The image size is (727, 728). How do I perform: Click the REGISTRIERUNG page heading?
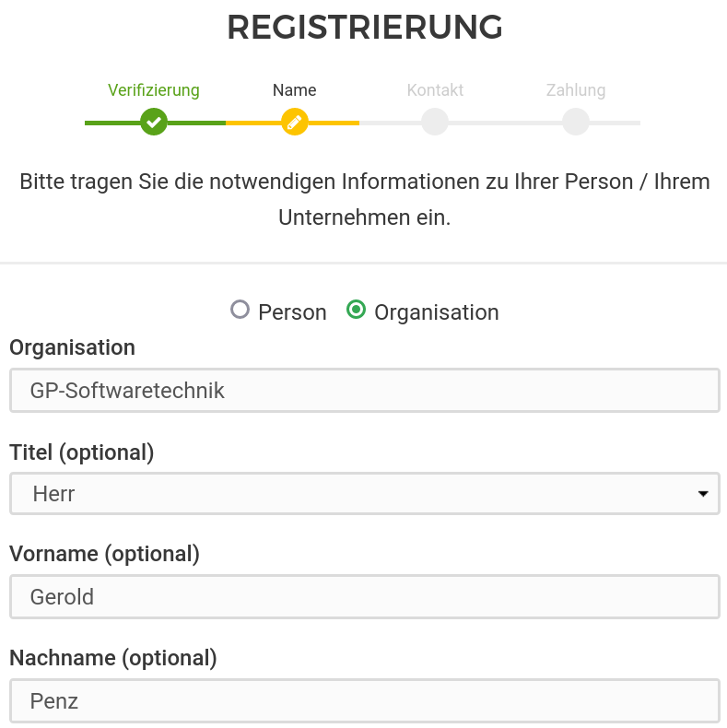[x=365, y=29]
